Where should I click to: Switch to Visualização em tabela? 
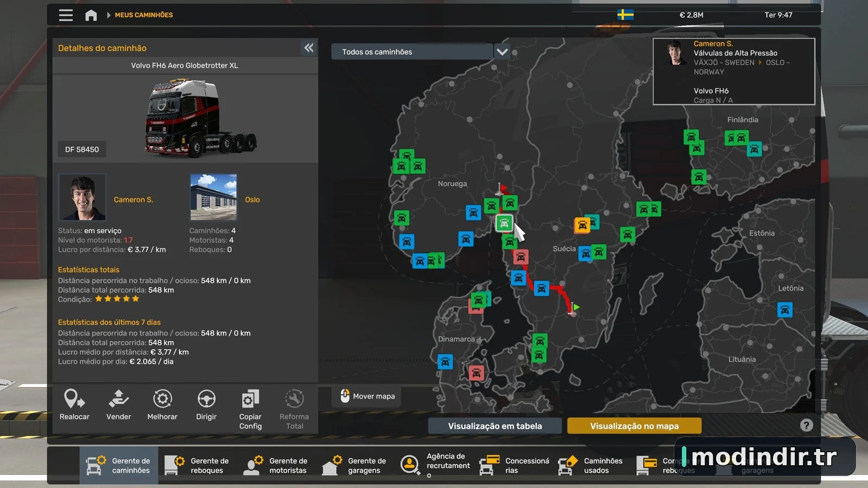[495, 426]
